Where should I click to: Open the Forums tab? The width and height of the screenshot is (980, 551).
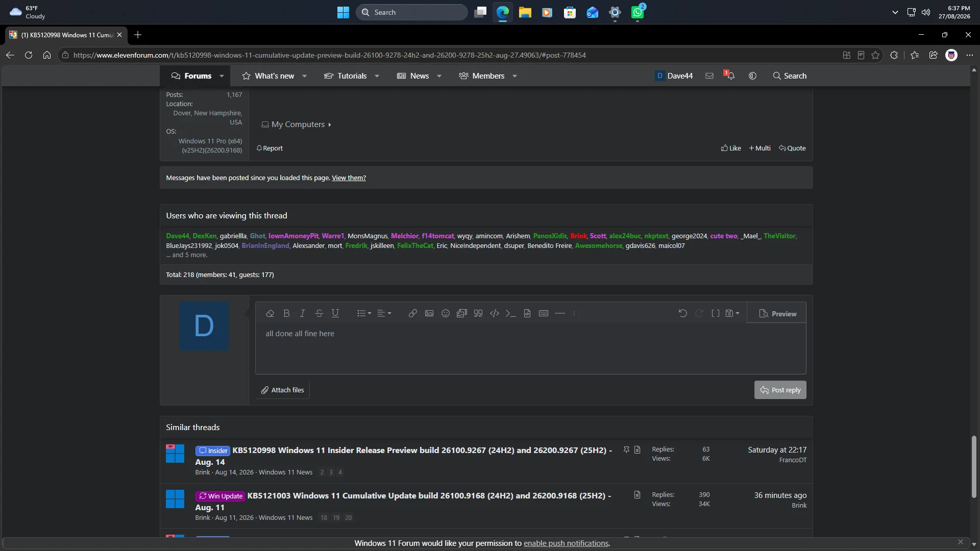tap(191, 76)
